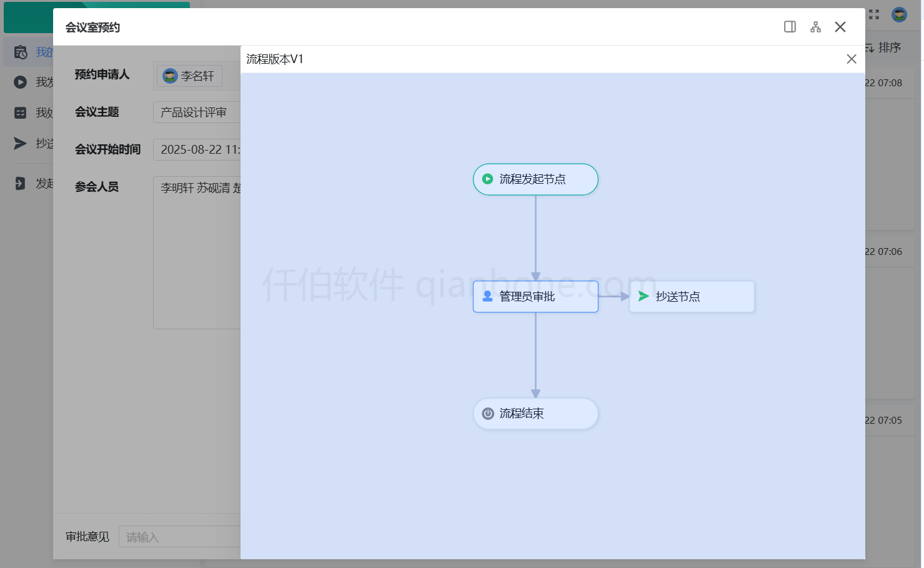
Task: Click the green send icon in 抄送节点
Action: [643, 296]
